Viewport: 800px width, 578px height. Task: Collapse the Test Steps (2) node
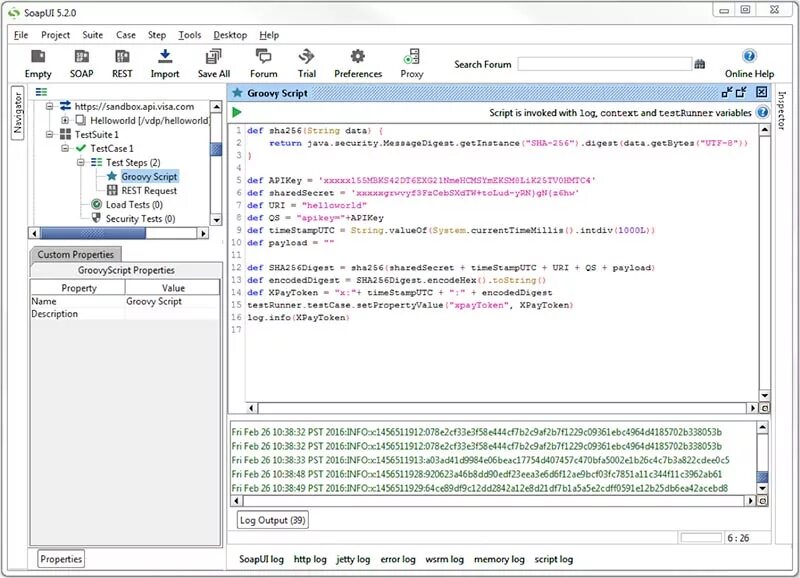tap(81, 163)
